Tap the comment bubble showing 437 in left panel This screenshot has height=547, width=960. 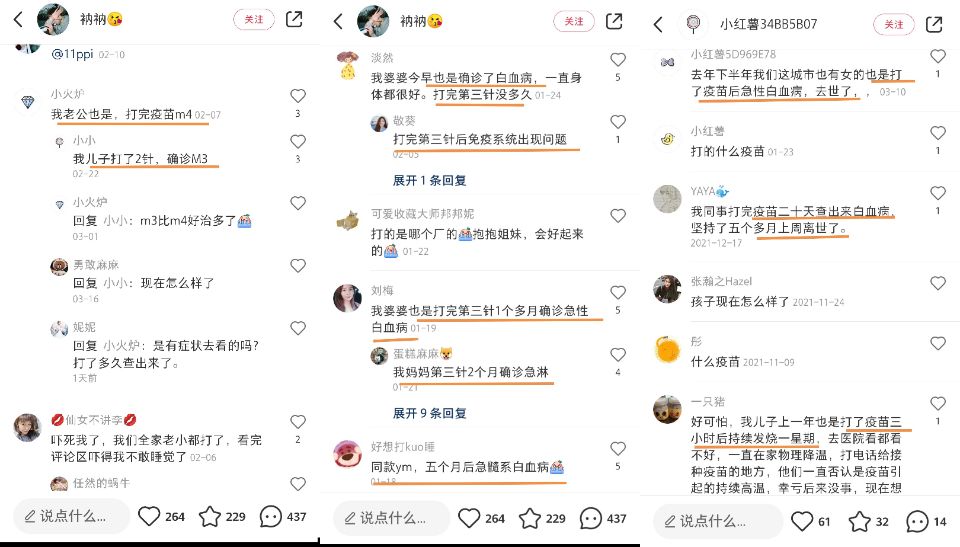coord(271,516)
